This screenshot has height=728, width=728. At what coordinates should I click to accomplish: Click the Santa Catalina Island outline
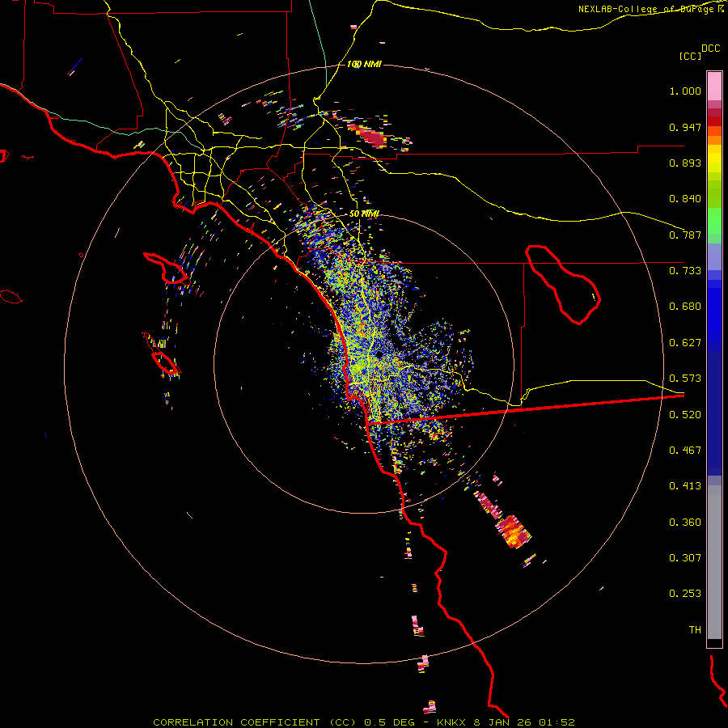pos(166,269)
